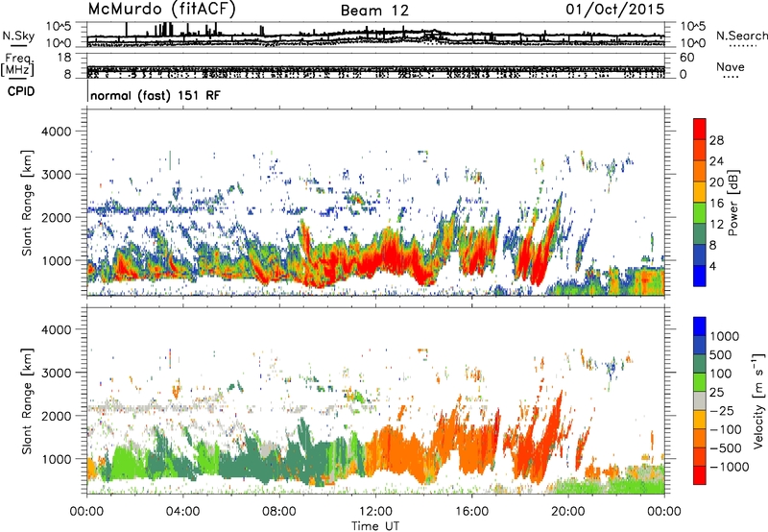
Task: Click the 16:00 time axis tick label
Action: click(471, 512)
